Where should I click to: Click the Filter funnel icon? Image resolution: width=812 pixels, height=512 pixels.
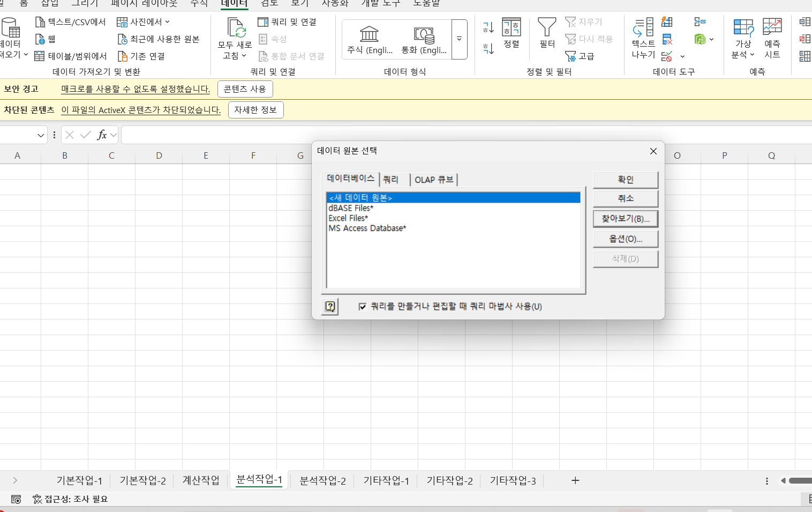click(547, 27)
